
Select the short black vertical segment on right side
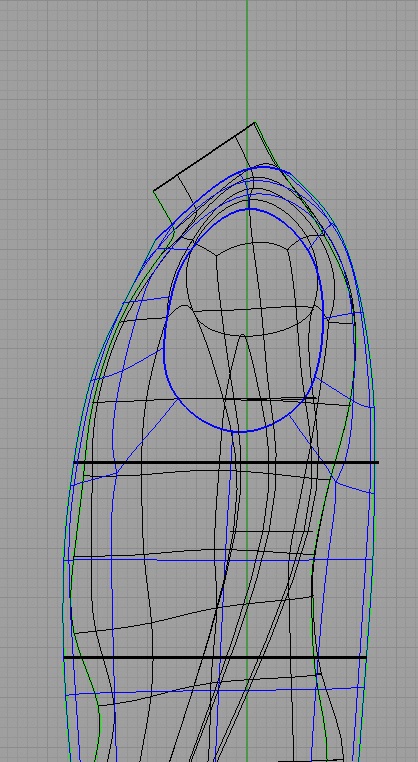[313, 578]
